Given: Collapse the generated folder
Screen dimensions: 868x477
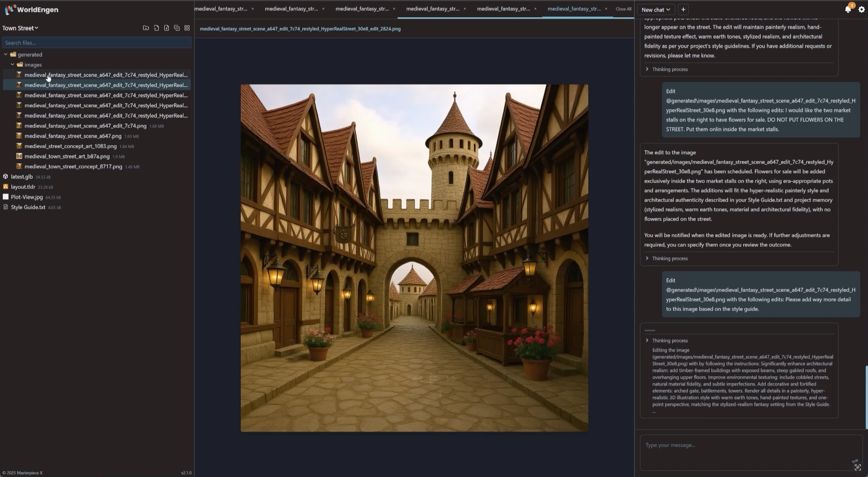Looking at the screenshot, I should 6,55.
